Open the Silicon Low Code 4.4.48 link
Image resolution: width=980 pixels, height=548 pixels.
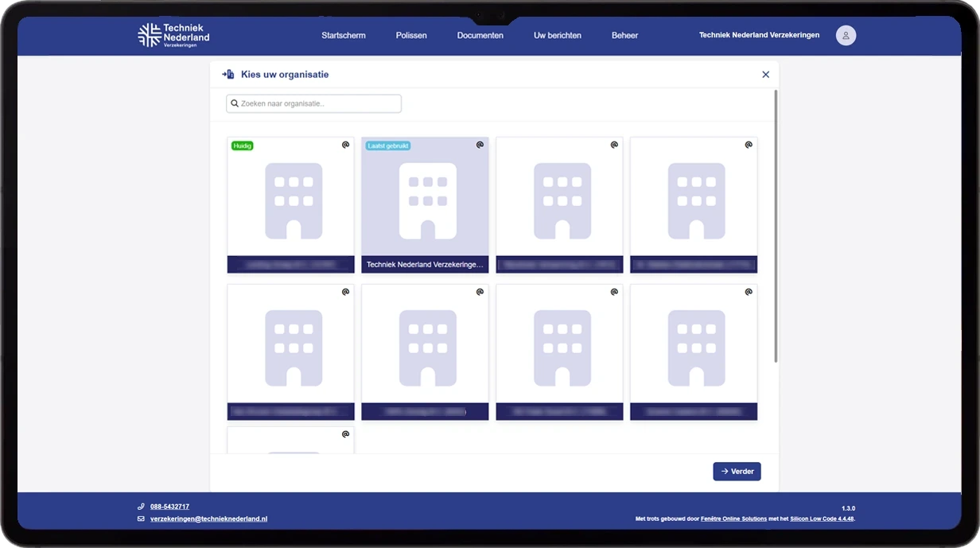pos(822,519)
